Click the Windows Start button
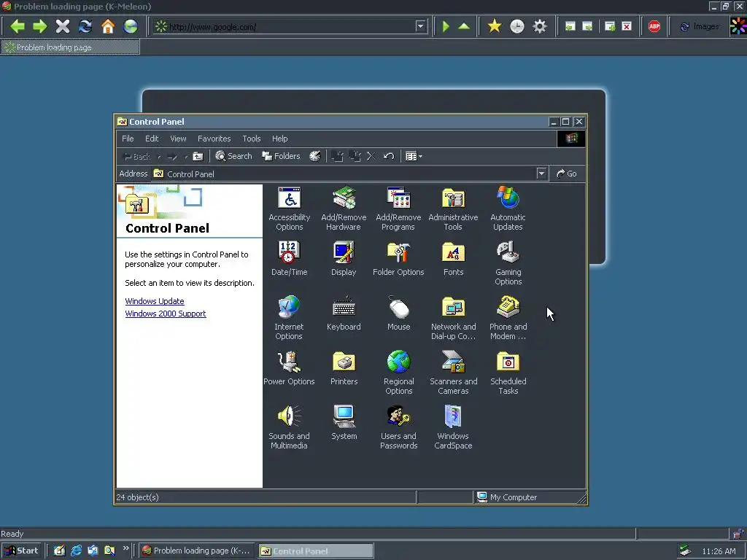This screenshot has height=560, width=747. pos(21,551)
